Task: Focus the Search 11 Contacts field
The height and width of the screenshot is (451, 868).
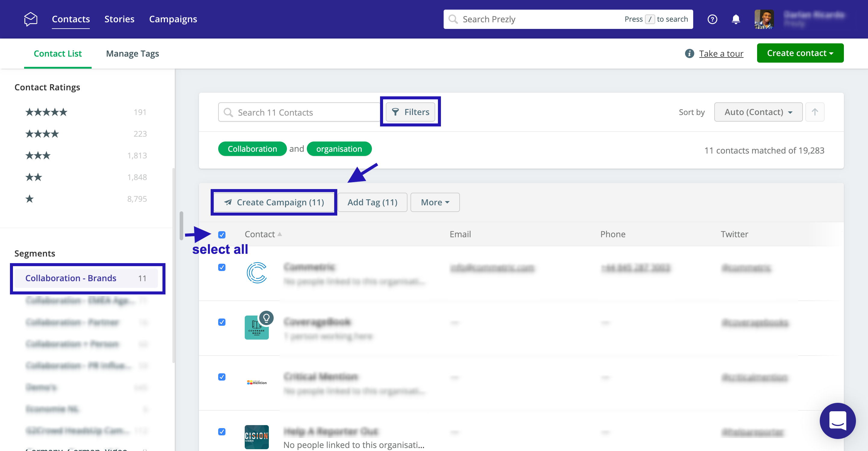Action: click(x=299, y=112)
